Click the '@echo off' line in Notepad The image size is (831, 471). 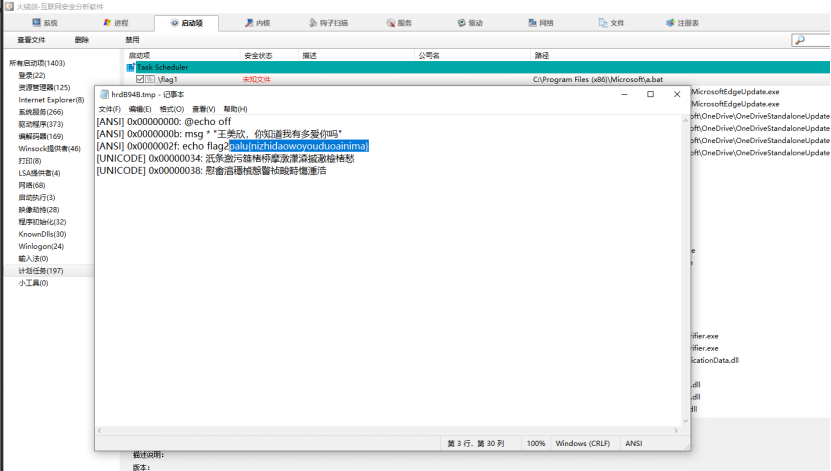point(164,121)
